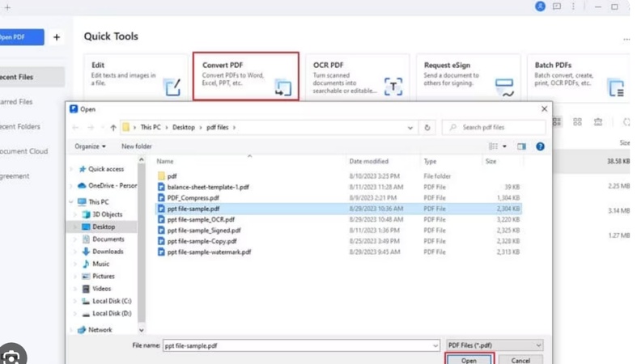Open Recent Files in the sidebar
Viewport: 637px width, 364px height.
(32, 77)
